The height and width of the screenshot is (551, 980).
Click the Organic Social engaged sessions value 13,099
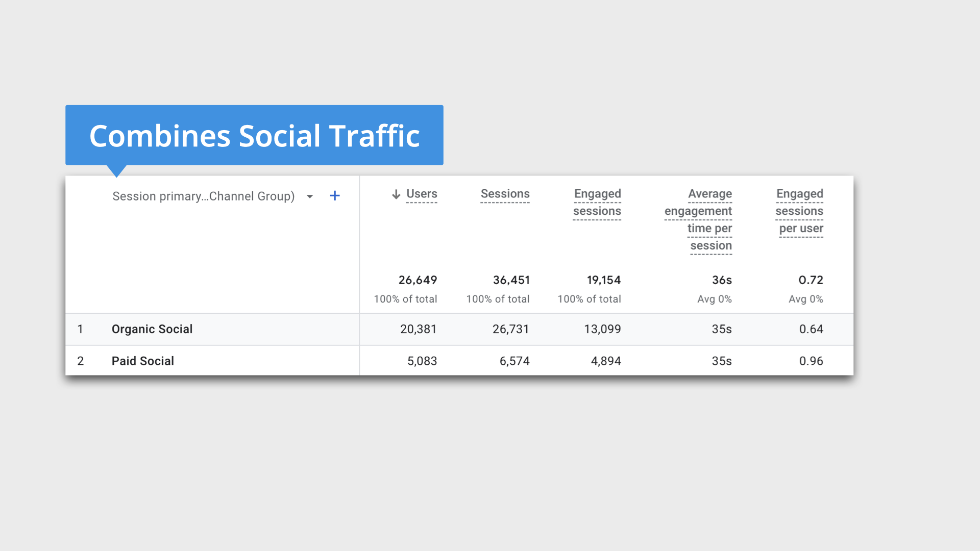coord(602,329)
